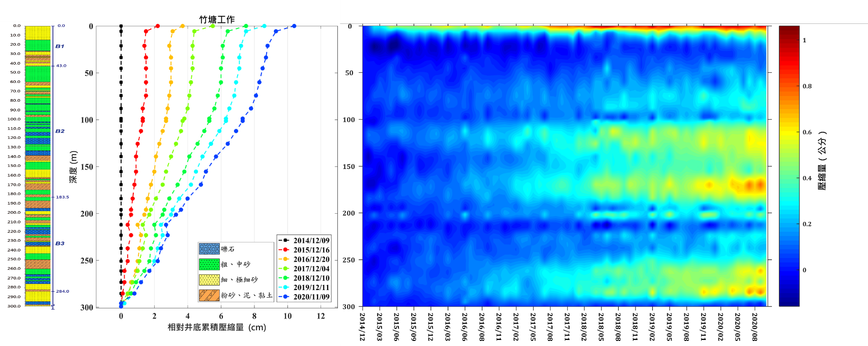The image size is (868, 346).
Task: Click the red 2015/12/16 legend marker
Action: coord(285,250)
